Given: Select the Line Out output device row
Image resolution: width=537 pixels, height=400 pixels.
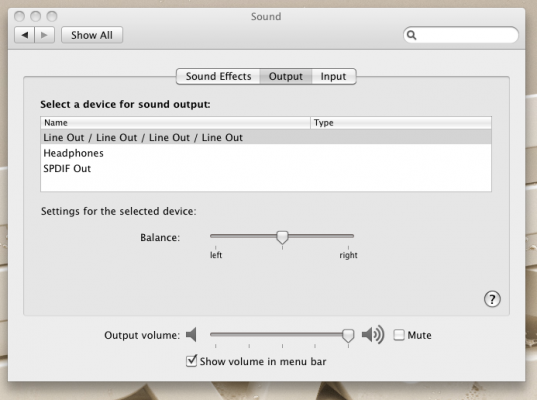Looking at the screenshot, I should [266, 137].
